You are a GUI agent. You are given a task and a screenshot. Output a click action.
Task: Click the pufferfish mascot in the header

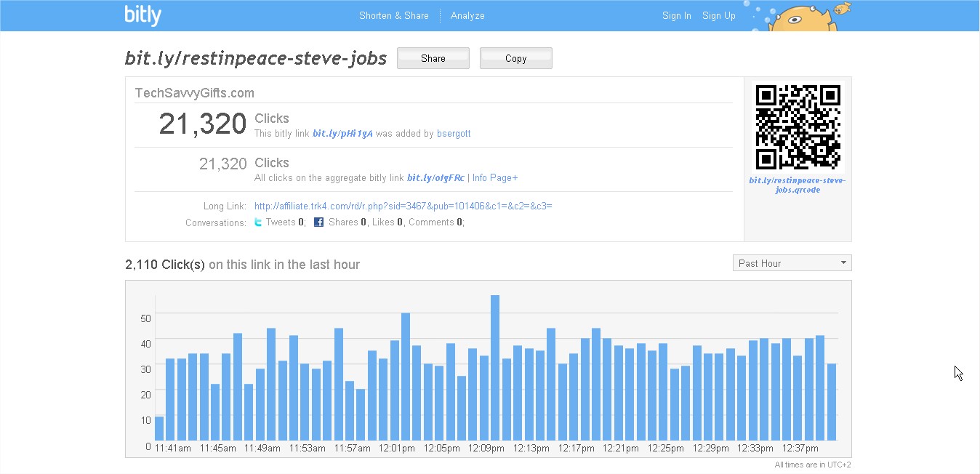pos(801,18)
